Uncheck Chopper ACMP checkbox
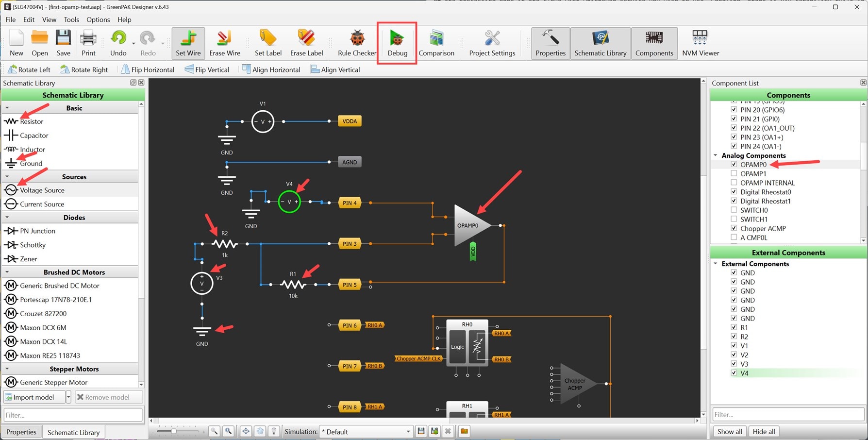The image size is (868, 440). (x=734, y=228)
